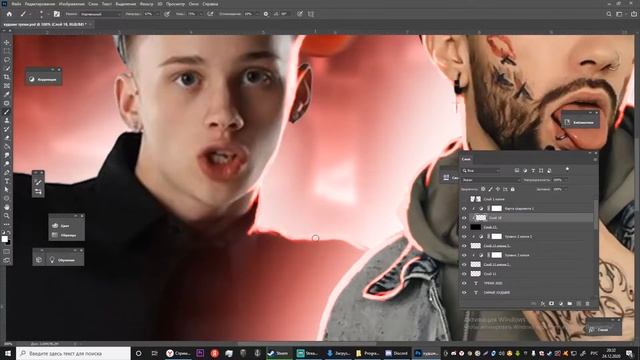640x360 pixels.
Task: Select the Hand tool
Action: tap(7, 207)
